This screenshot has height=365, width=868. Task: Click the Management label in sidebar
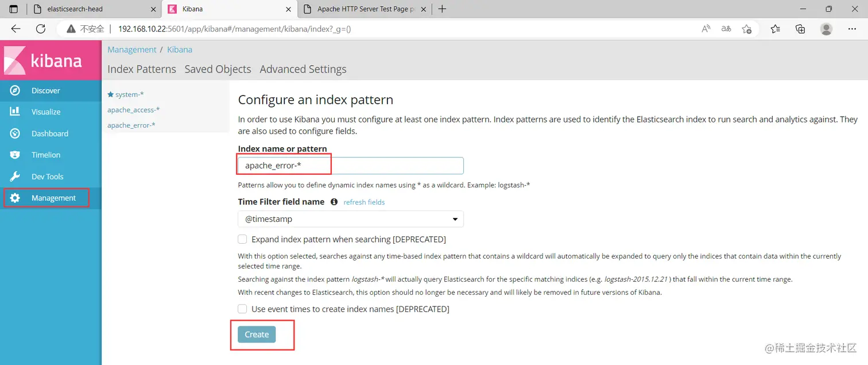53,198
